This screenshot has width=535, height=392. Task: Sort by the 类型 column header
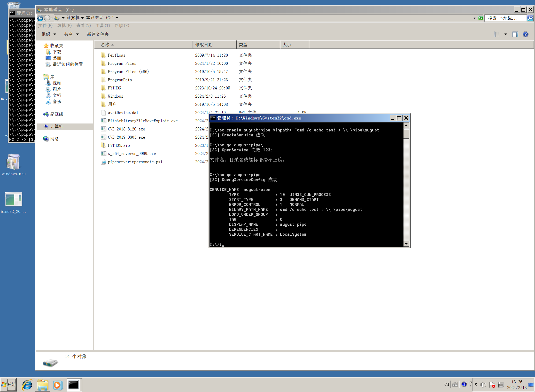tap(258, 45)
